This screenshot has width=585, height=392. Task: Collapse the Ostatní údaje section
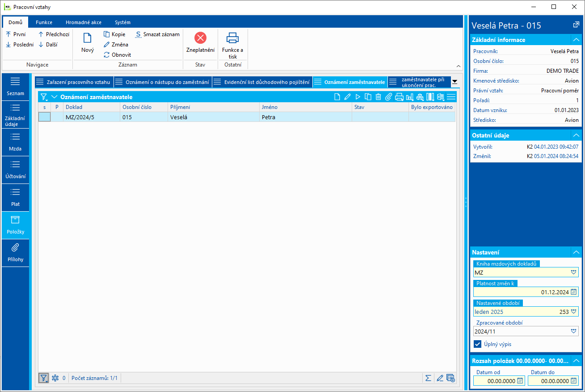(x=576, y=135)
